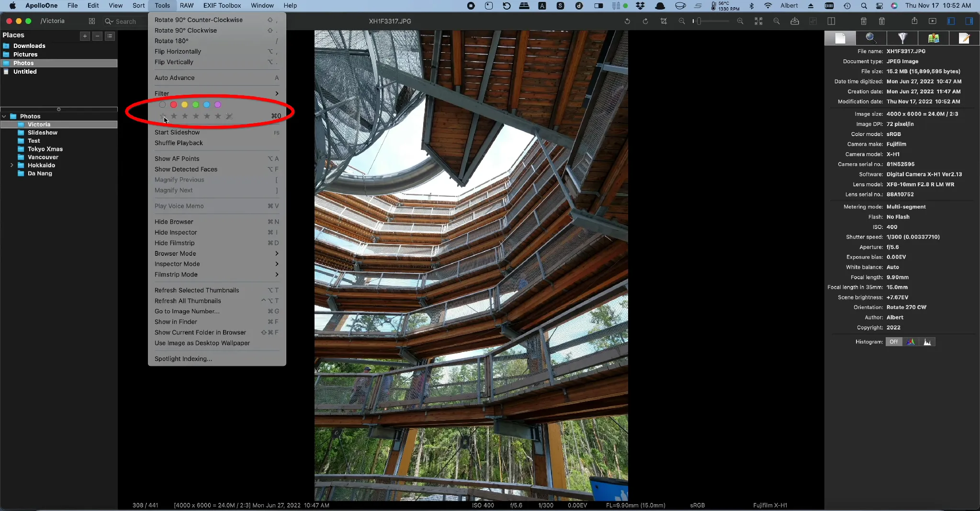This screenshot has height=511, width=980.
Task: Select the Tokyo Xmas folder
Action: pyautogui.click(x=45, y=149)
